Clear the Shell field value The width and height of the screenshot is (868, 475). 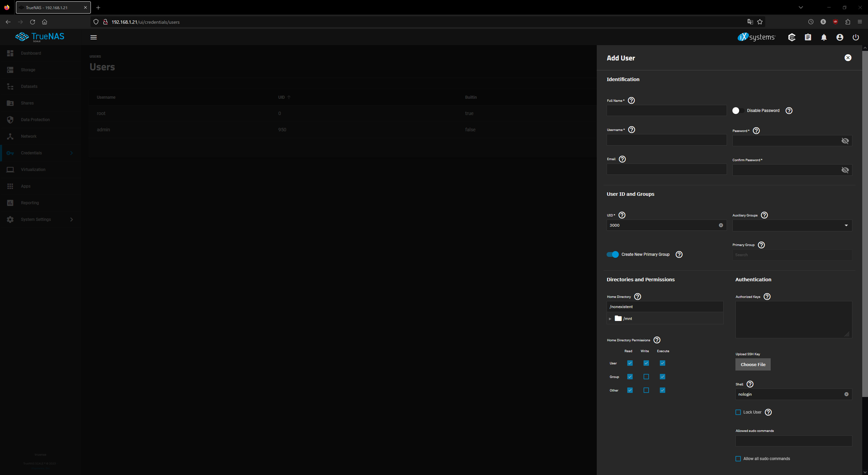(846, 394)
